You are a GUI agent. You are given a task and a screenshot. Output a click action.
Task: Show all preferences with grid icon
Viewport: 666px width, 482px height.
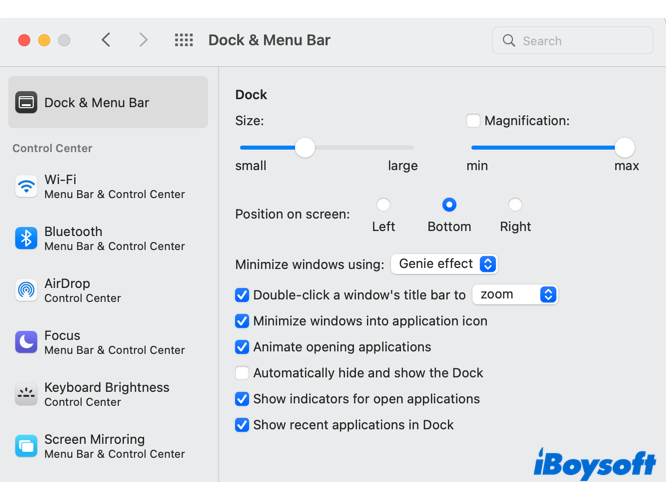(184, 40)
